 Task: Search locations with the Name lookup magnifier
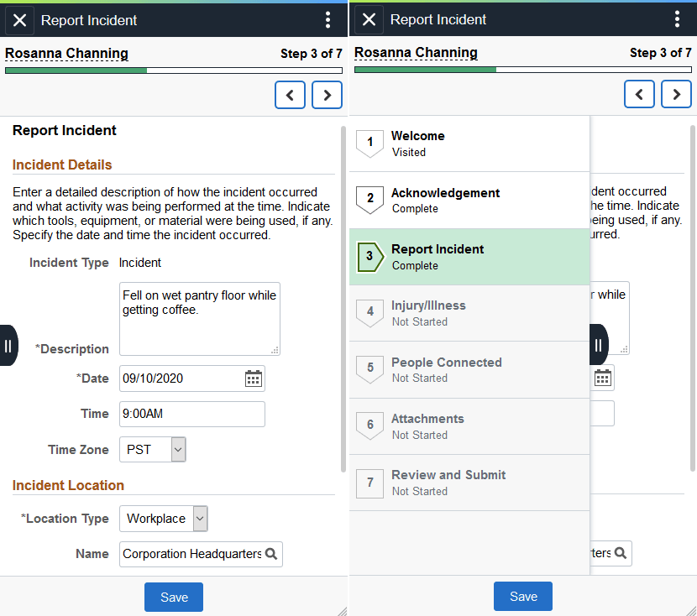[270, 554]
